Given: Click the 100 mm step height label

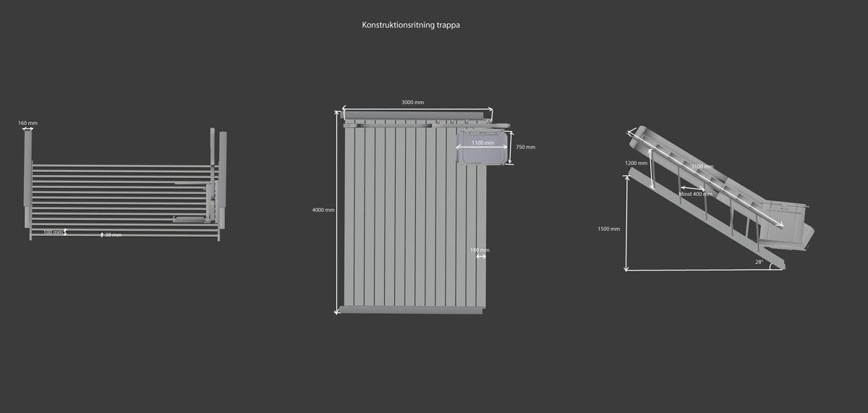Looking at the screenshot, I should pyautogui.click(x=52, y=232).
